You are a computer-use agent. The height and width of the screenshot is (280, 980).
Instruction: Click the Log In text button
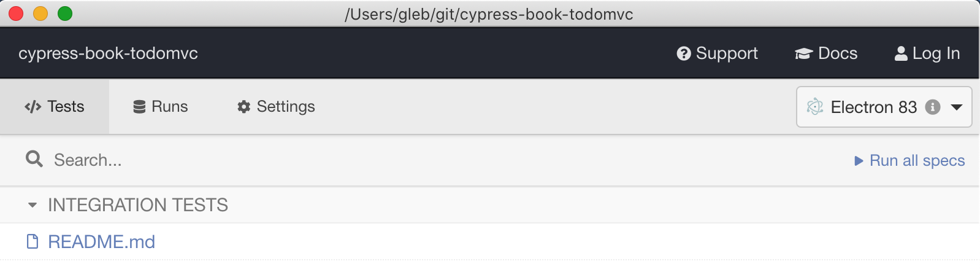(936, 54)
